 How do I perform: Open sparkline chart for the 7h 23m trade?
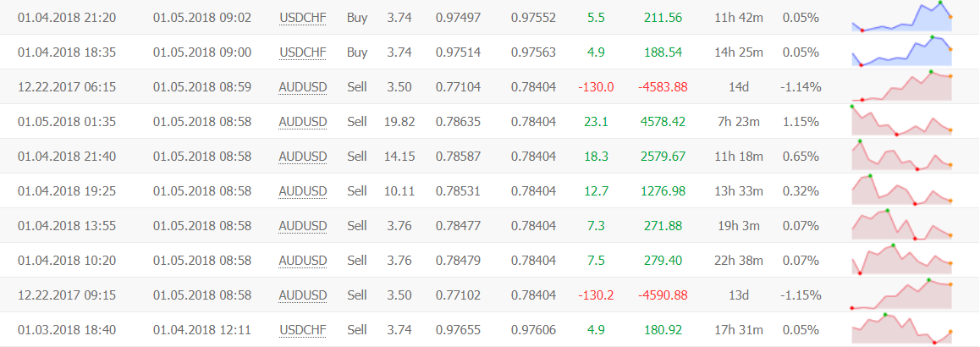pos(901,121)
